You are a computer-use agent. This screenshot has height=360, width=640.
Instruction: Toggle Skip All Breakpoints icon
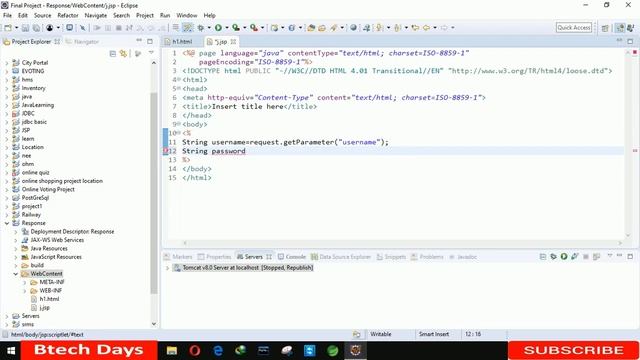coord(82,28)
